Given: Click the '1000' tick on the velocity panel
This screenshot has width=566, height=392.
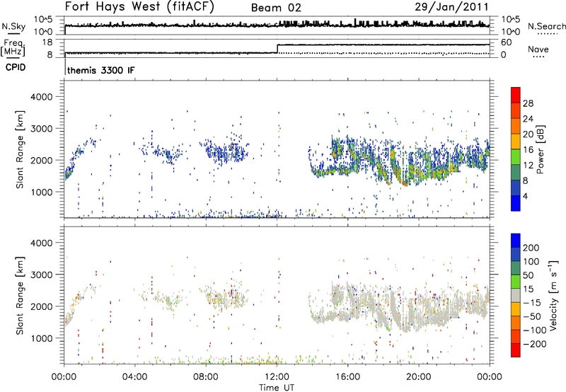Looking at the screenshot, I should pos(41,338).
